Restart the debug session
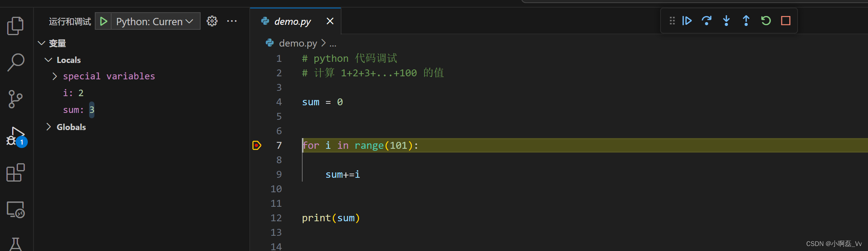Image resolution: width=868 pixels, height=251 pixels. [x=766, y=21]
